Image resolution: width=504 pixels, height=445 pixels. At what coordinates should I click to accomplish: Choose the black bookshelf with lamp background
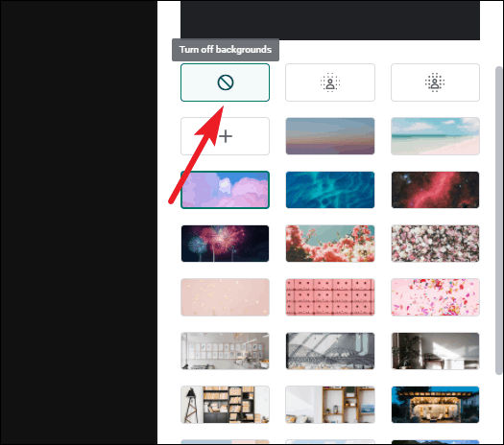tap(225, 405)
